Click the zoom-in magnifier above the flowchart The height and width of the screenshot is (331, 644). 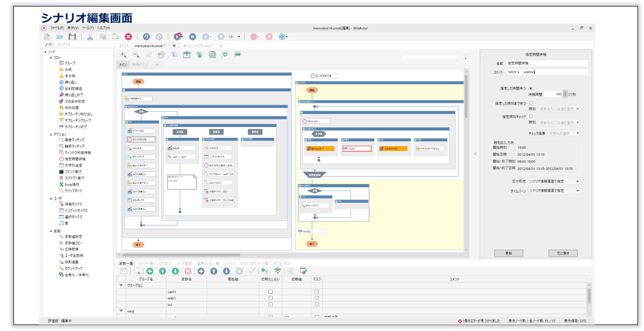click(x=123, y=55)
